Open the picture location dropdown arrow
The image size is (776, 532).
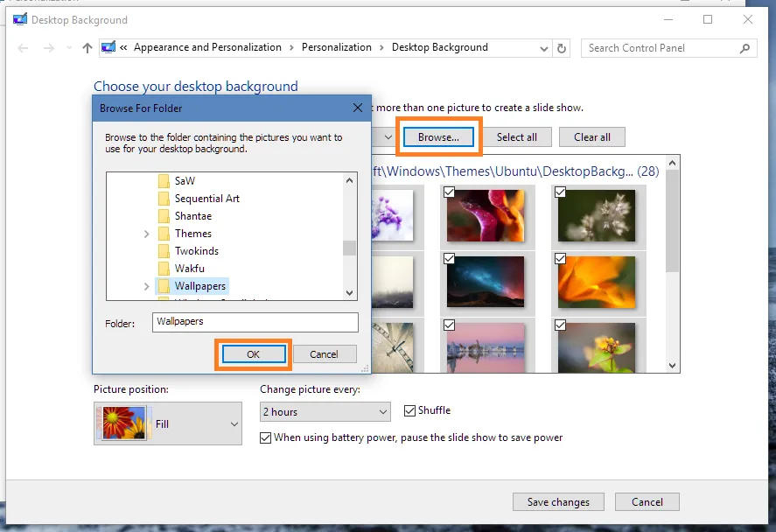(388, 137)
